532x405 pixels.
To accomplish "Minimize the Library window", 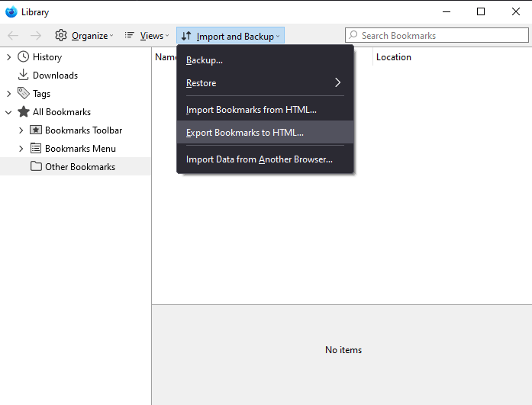I will pos(447,11).
